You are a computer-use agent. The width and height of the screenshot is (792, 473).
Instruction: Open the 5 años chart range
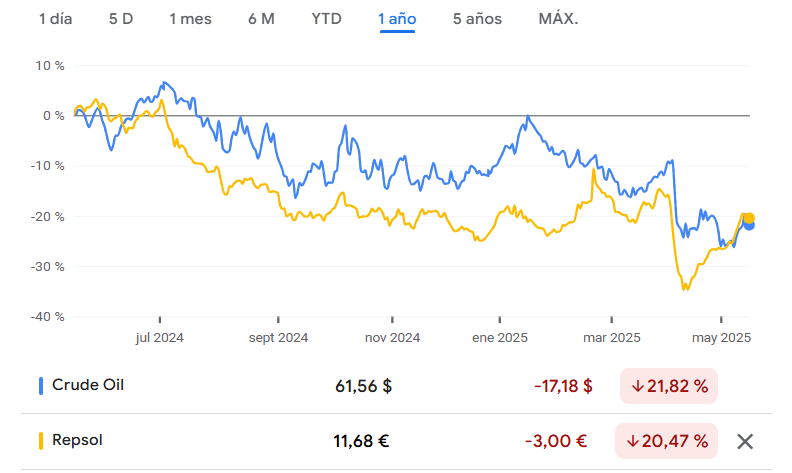click(x=477, y=19)
